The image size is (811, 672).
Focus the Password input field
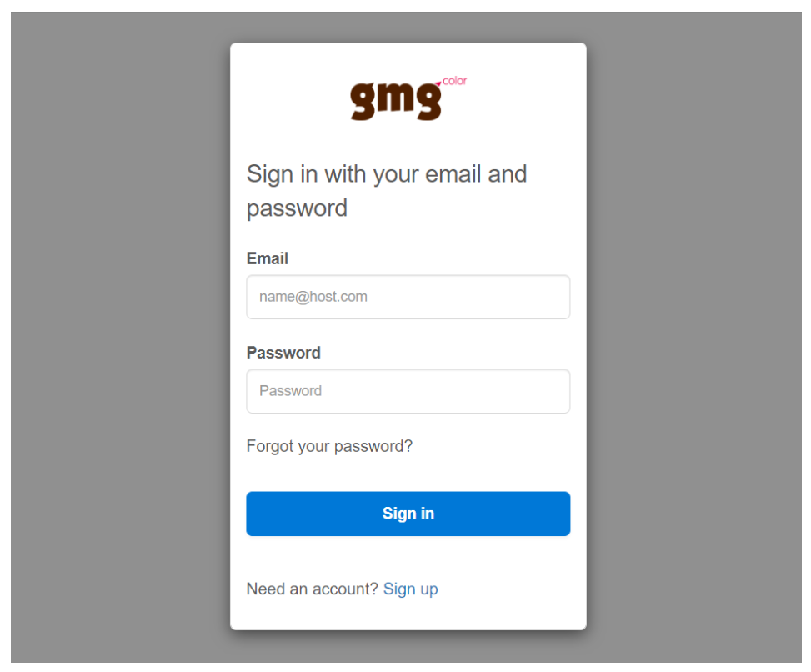[408, 391]
